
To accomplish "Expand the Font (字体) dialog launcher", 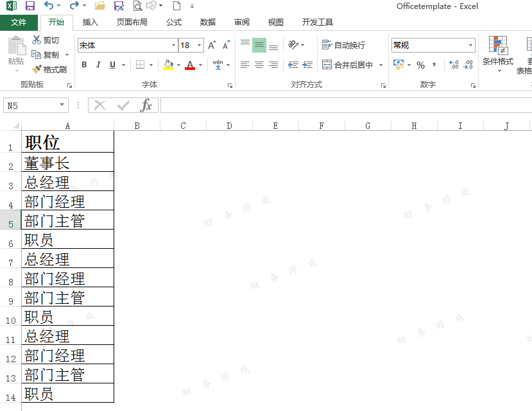I will [230, 86].
